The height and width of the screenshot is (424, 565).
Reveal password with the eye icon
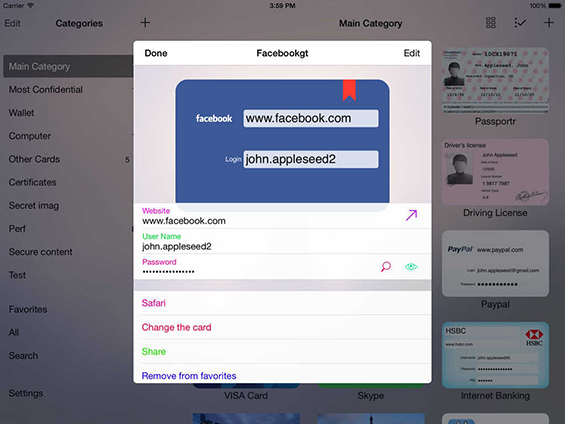point(411,267)
